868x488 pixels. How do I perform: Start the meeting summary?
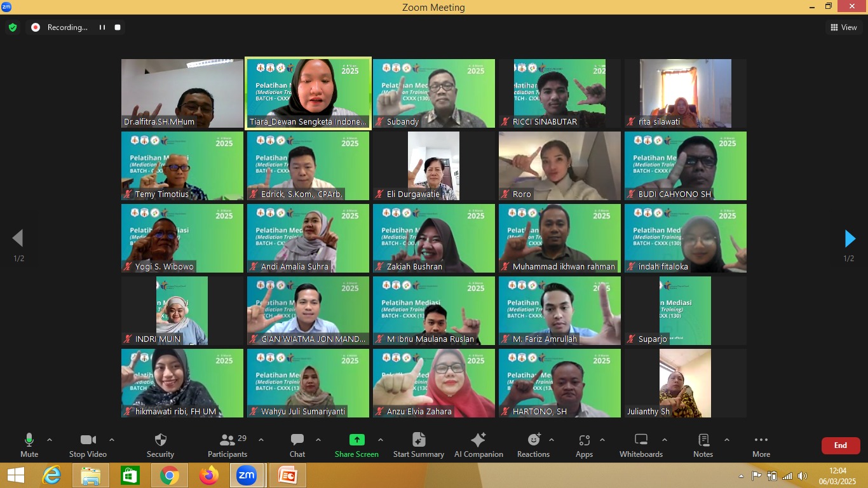point(418,445)
